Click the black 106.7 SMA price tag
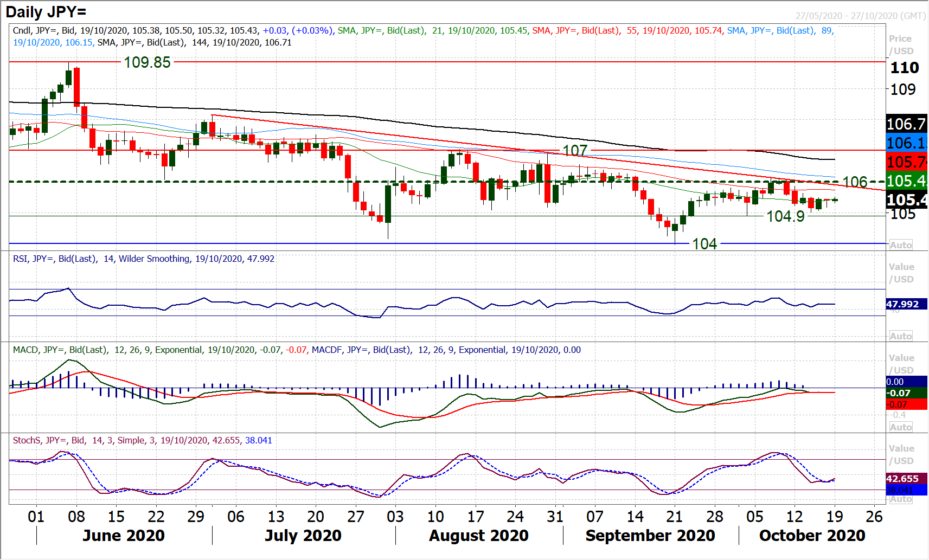The height and width of the screenshot is (560, 929). [x=906, y=124]
